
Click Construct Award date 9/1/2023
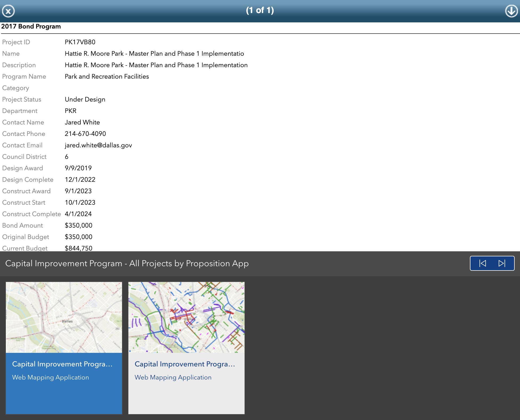tap(78, 191)
